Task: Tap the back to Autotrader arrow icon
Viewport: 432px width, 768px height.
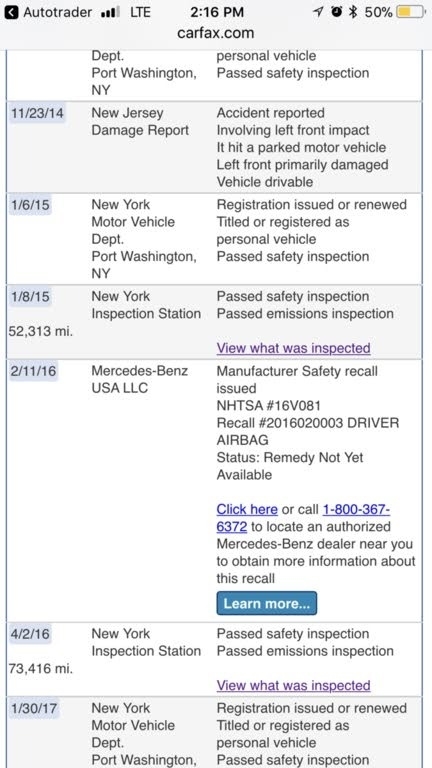Action: pos(12,12)
